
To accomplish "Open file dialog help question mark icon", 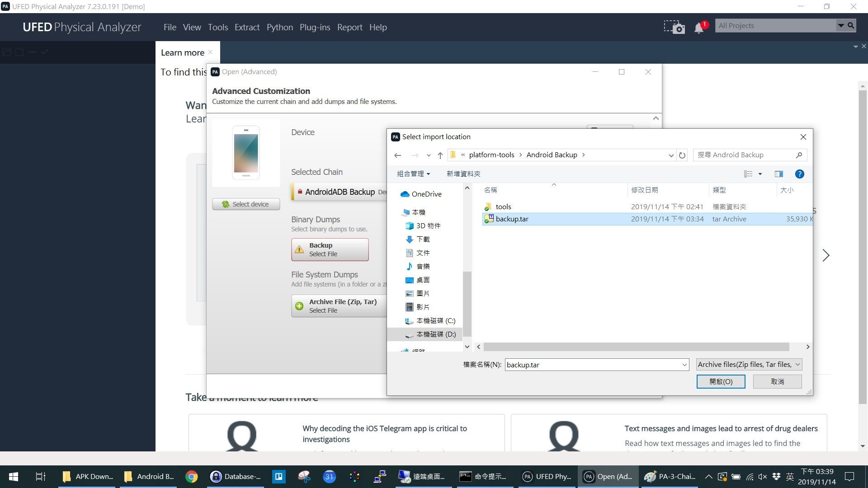I will 799,174.
